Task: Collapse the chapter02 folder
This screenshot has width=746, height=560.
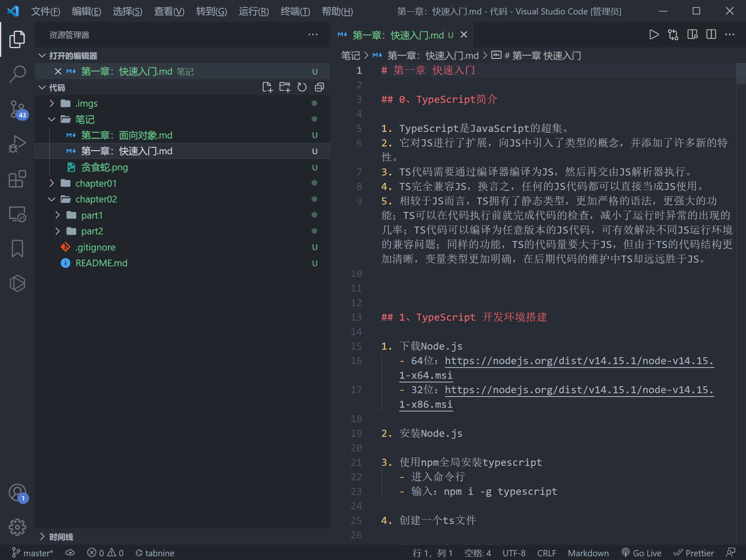Action: point(183,199)
